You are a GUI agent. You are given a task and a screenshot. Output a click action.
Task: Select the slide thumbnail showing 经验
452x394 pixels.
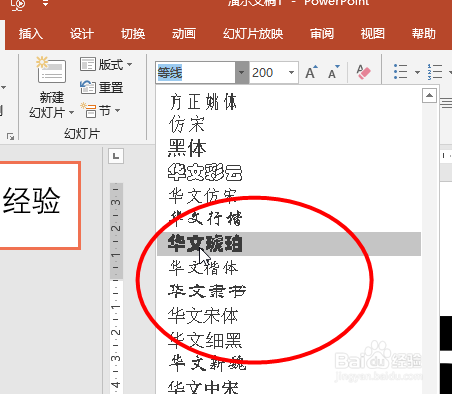pyautogui.click(x=40, y=205)
